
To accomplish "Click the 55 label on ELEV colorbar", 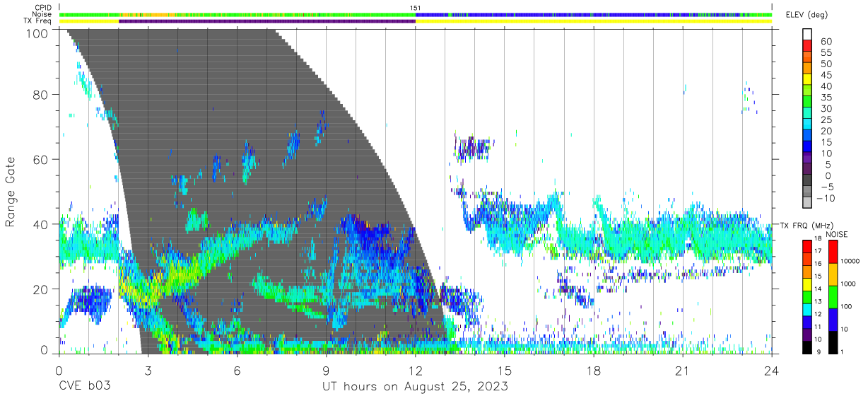I will (x=826, y=52).
